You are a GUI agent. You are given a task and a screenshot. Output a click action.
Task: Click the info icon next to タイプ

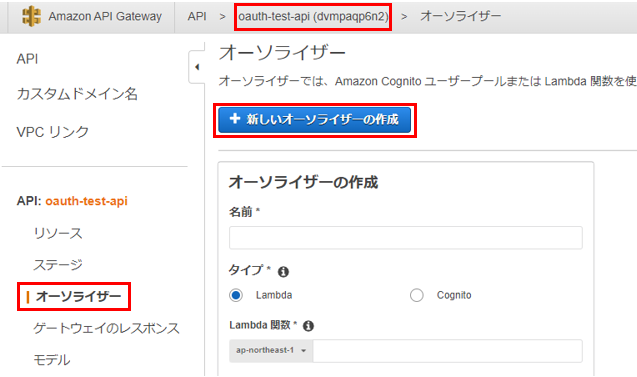coord(283,272)
